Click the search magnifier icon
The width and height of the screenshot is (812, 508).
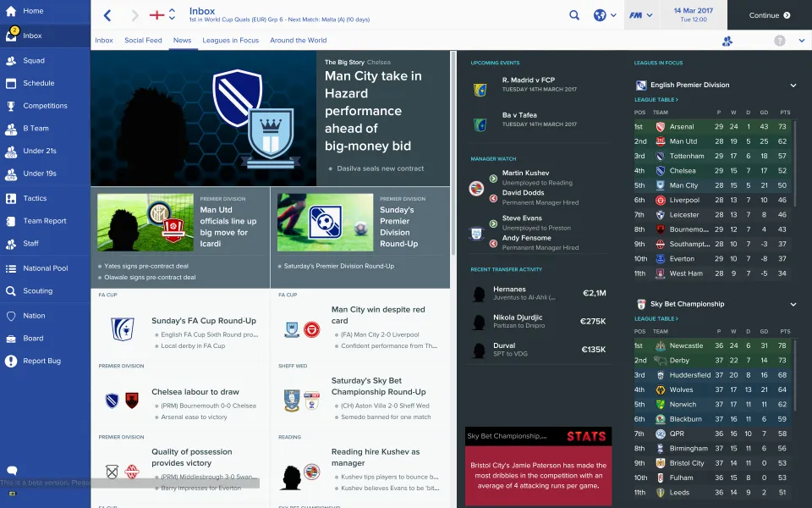(x=574, y=15)
